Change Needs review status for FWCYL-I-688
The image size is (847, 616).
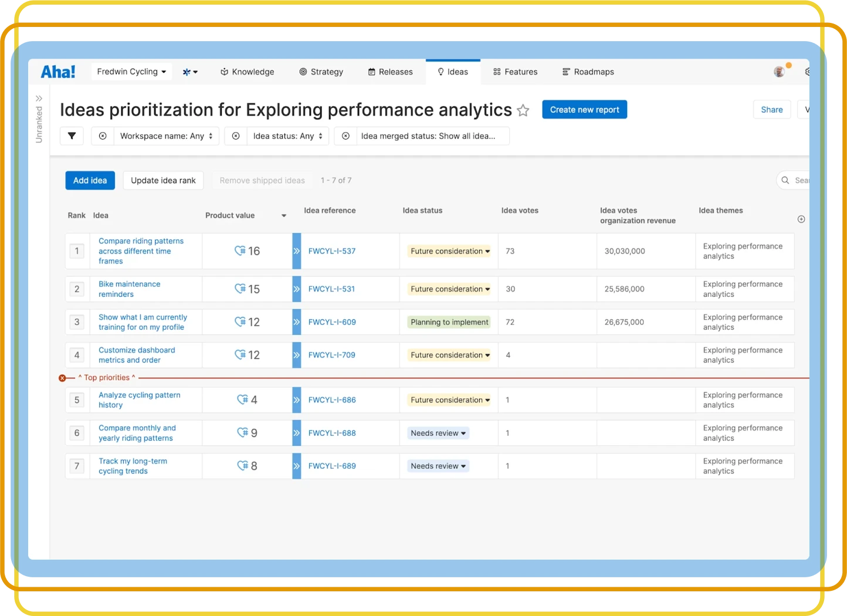[438, 433]
